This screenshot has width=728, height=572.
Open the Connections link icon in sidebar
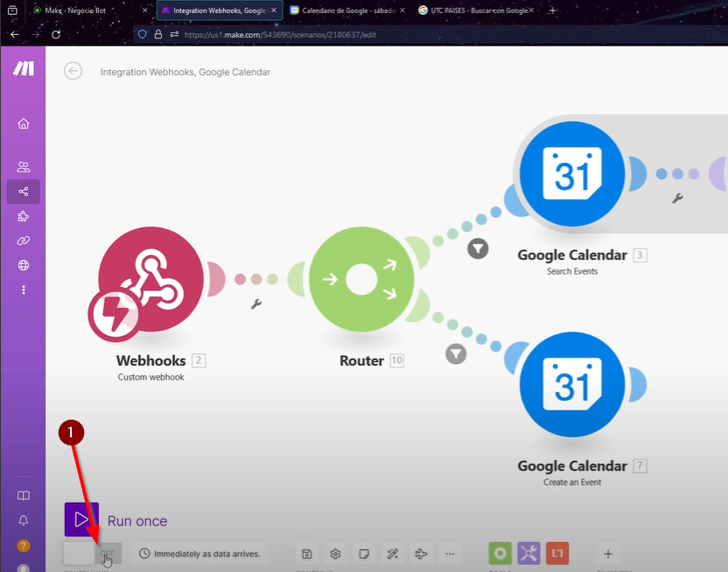[24, 241]
